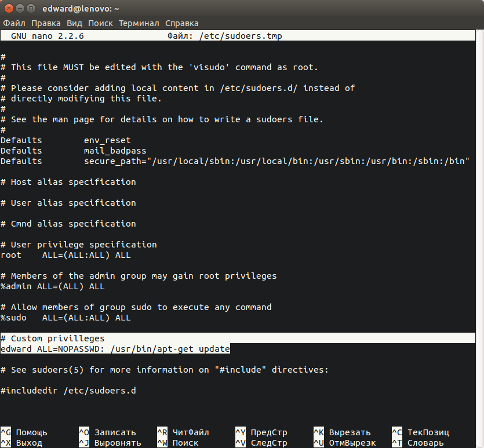Click the '%admin ALL=(ALL) ALL' line
Image resolution: width=484 pixels, height=448 pixels.
pyautogui.click(x=53, y=286)
